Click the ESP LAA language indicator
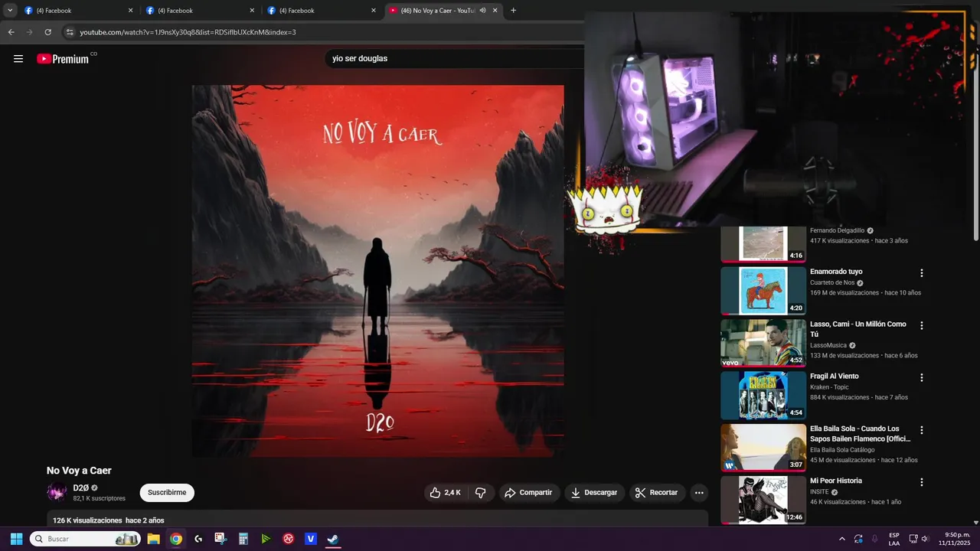980x551 pixels. tap(894, 539)
